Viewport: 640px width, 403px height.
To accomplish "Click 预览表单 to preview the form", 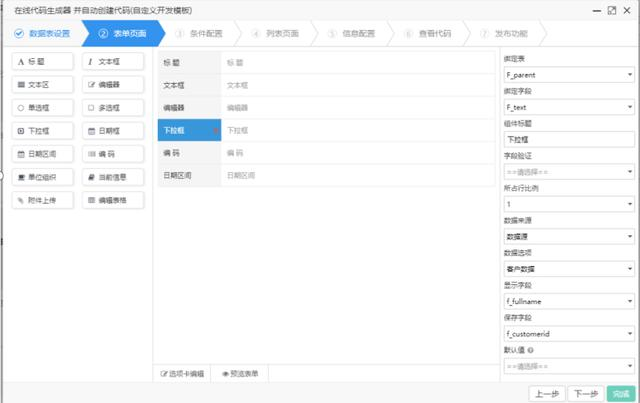I will (240, 374).
